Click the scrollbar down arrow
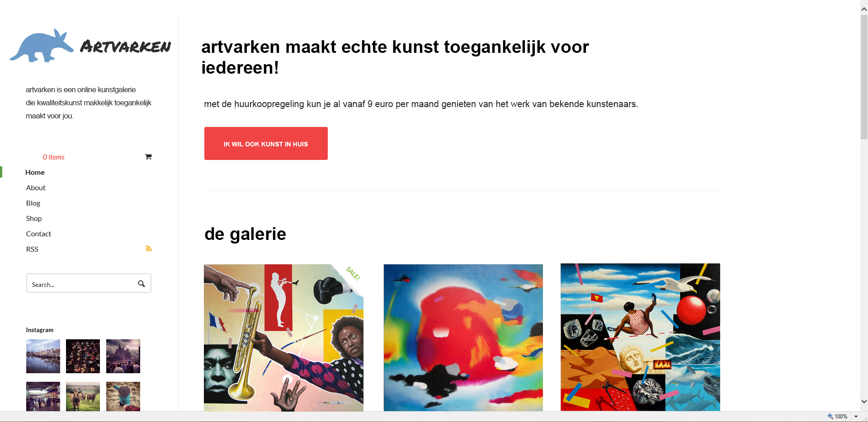 864,401
